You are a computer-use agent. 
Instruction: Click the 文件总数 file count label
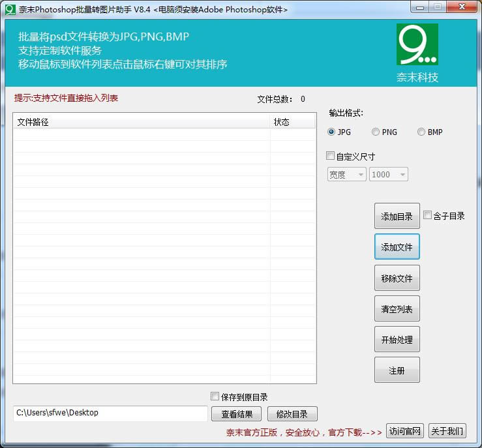pyautogui.click(x=275, y=99)
